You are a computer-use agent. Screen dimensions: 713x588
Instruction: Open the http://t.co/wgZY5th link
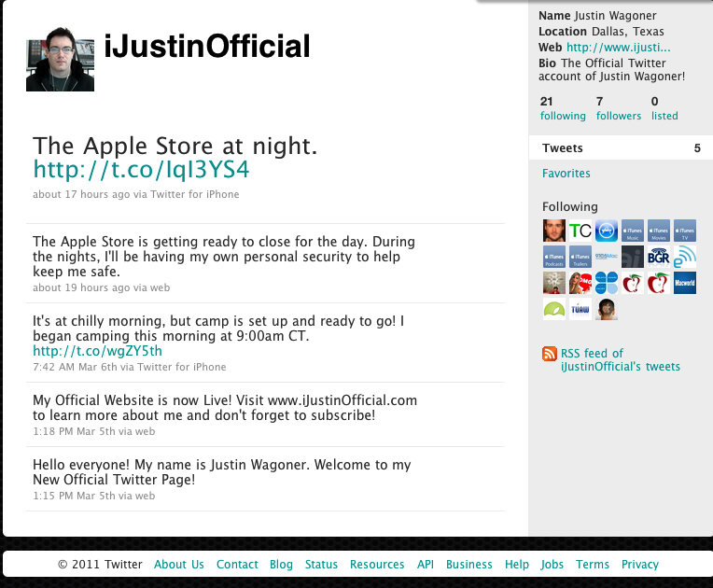(x=97, y=351)
